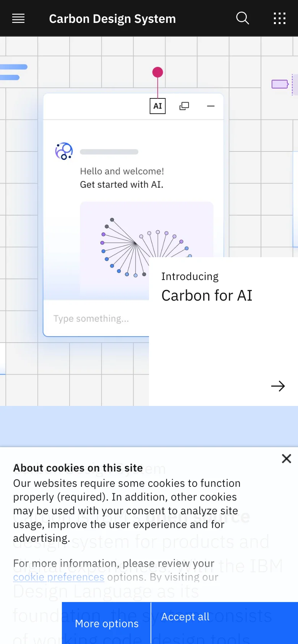298x644 pixels.
Task: Accept all cookies
Action: pos(185,617)
